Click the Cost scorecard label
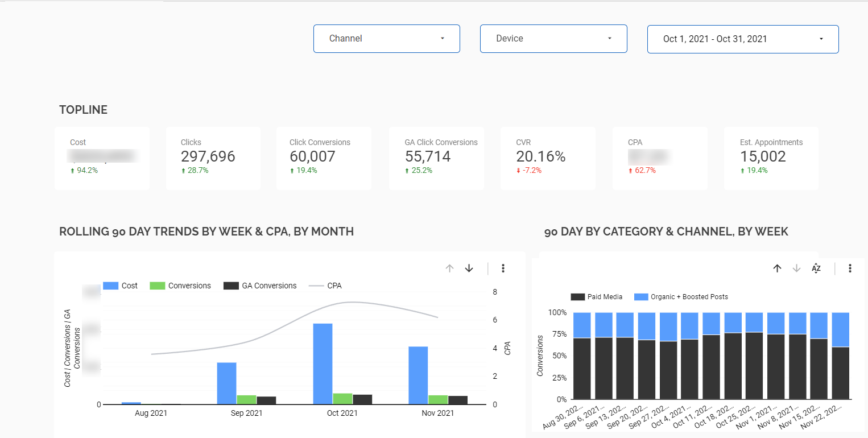 78,142
